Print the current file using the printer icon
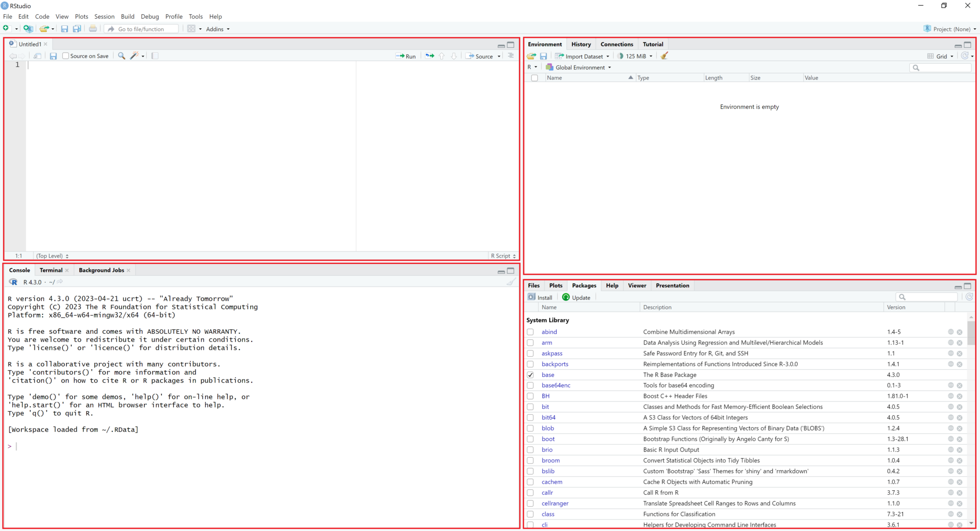 point(92,28)
